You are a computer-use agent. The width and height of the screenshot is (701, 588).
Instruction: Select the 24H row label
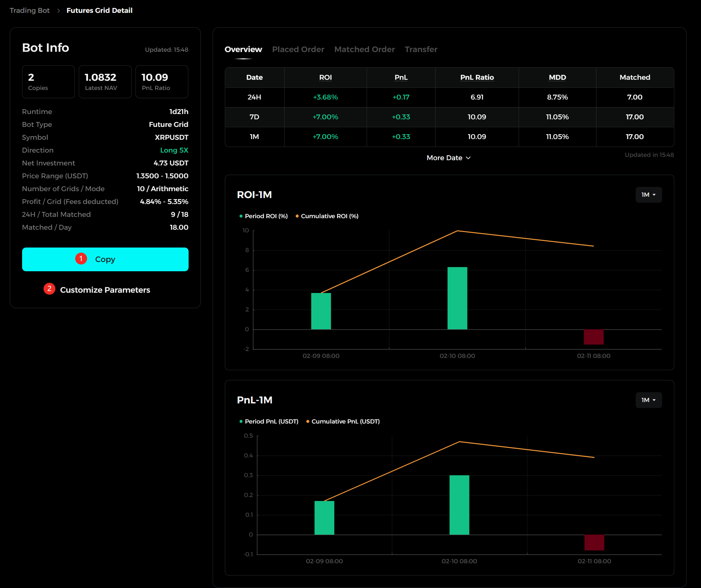coord(254,97)
